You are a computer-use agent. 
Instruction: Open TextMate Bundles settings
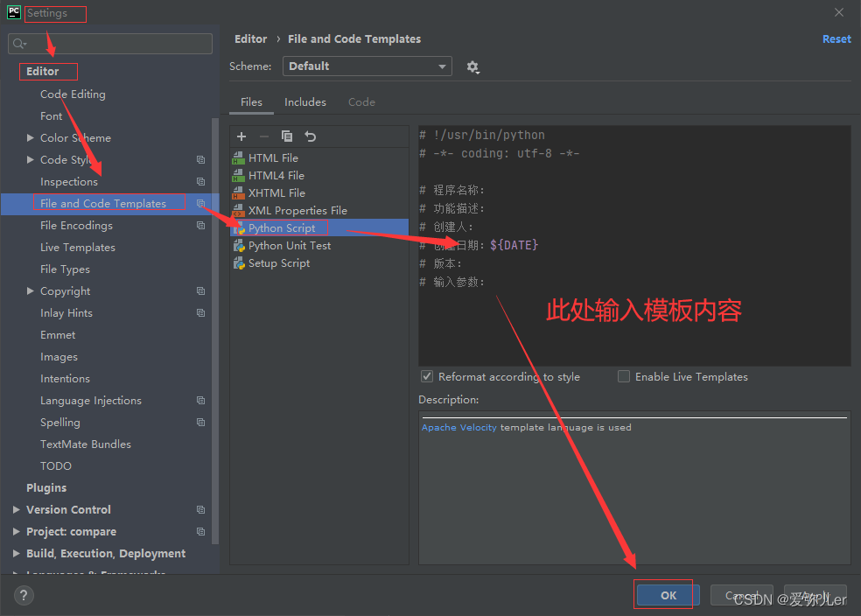pos(86,444)
